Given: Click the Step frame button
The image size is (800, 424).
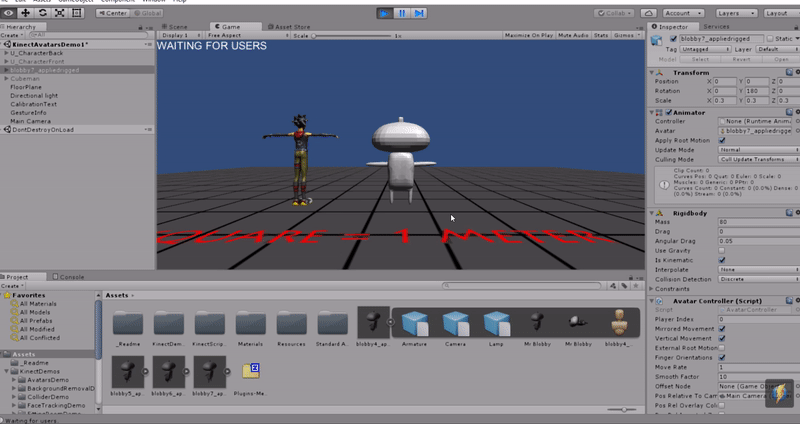Looking at the screenshot, I should point(419,13).
